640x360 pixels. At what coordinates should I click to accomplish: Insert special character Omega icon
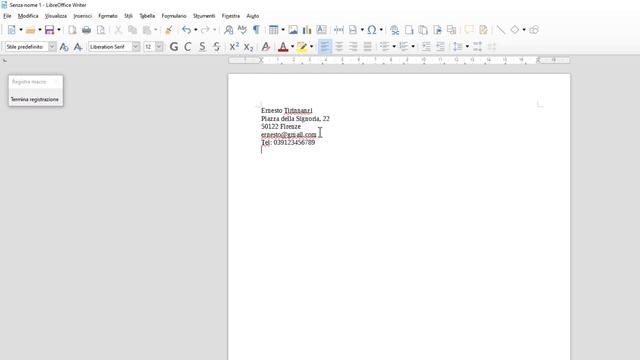371,30
